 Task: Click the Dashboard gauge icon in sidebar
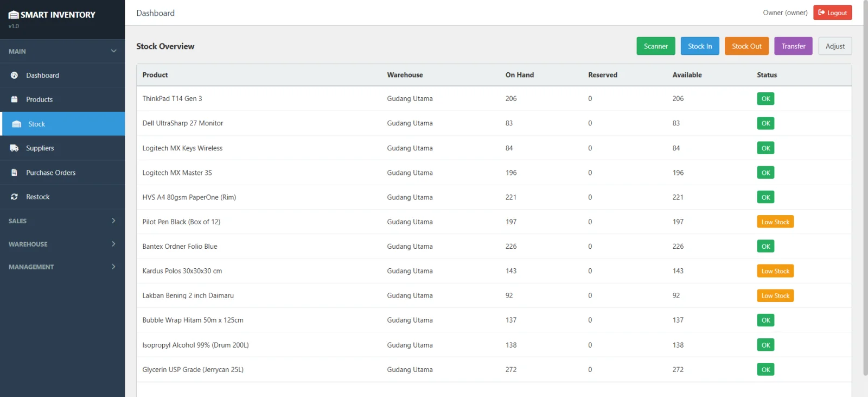[15, 75]
